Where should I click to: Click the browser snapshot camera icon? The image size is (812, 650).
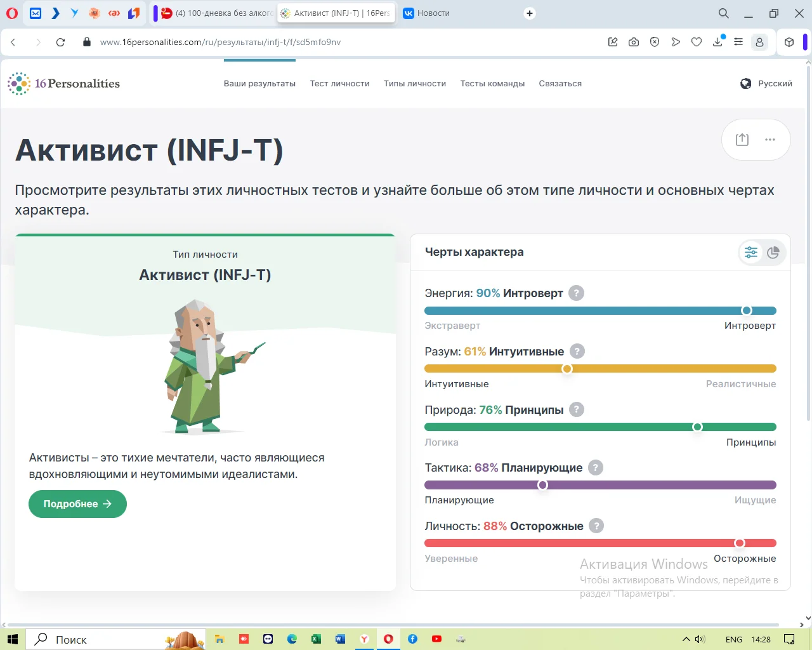[x=634, y=42]
